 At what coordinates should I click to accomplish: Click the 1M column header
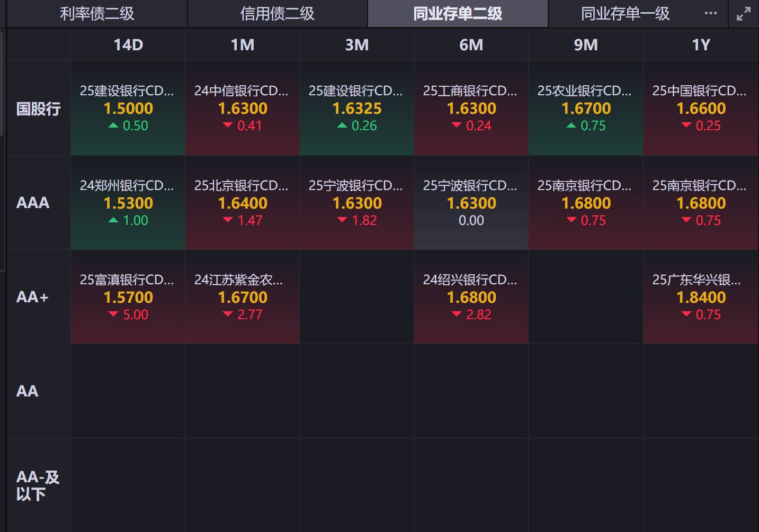click(243, 45)
